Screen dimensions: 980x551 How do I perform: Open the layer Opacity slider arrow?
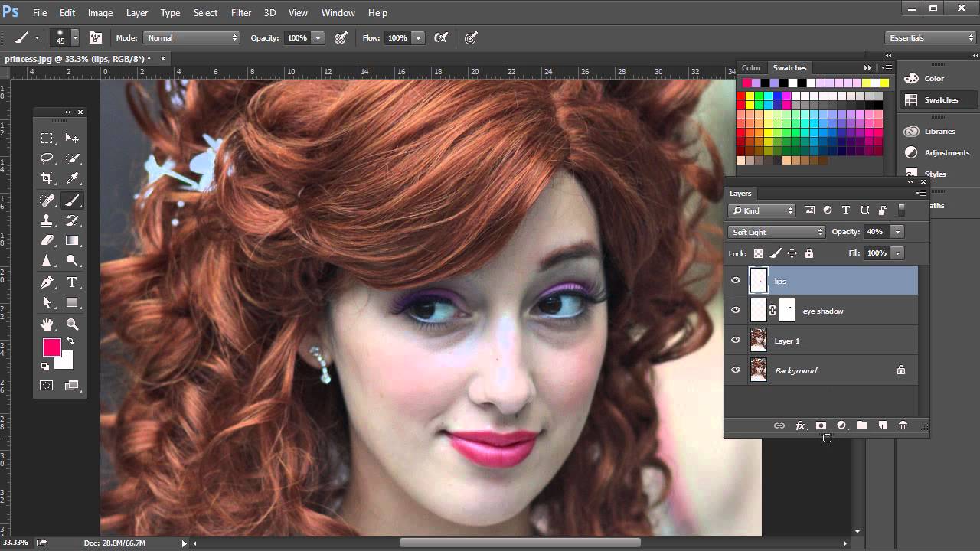(x=897, y=232)
